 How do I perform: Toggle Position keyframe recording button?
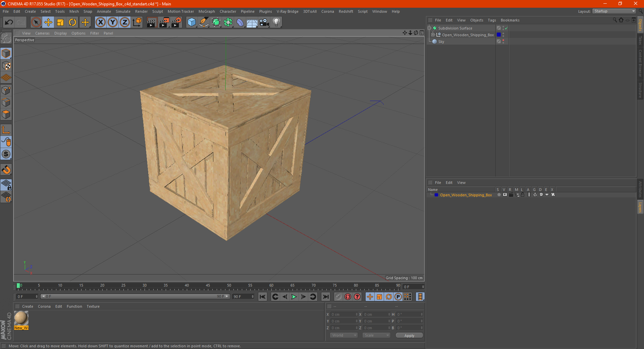click(370, 297)
